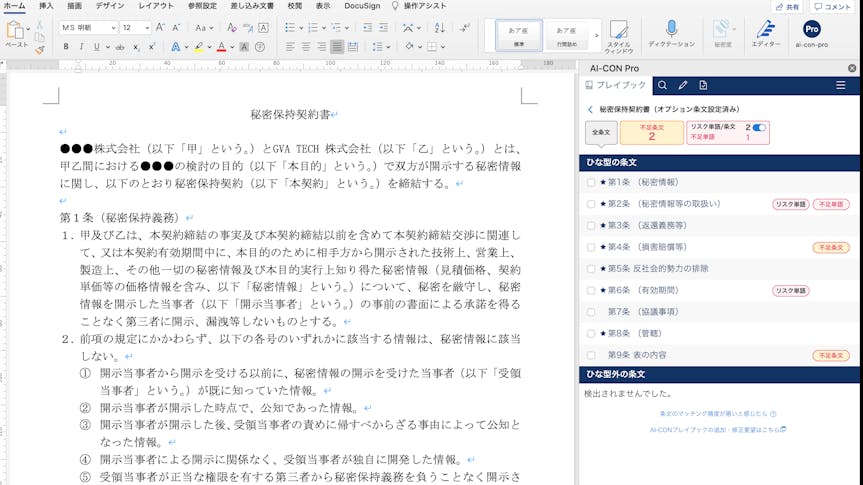The width and height of the screenshot is (863, 485).
Task: Click the search icon in AI-CON panel
Action: click(662, 85)
